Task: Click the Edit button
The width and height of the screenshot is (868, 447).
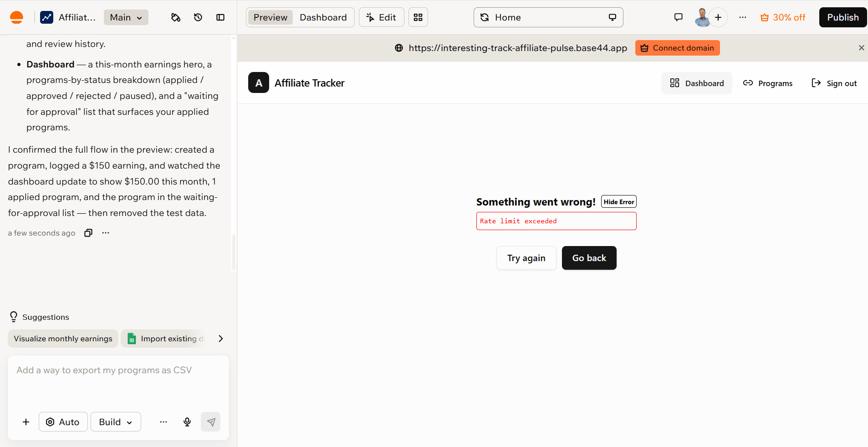Action: tap(382, 17)
